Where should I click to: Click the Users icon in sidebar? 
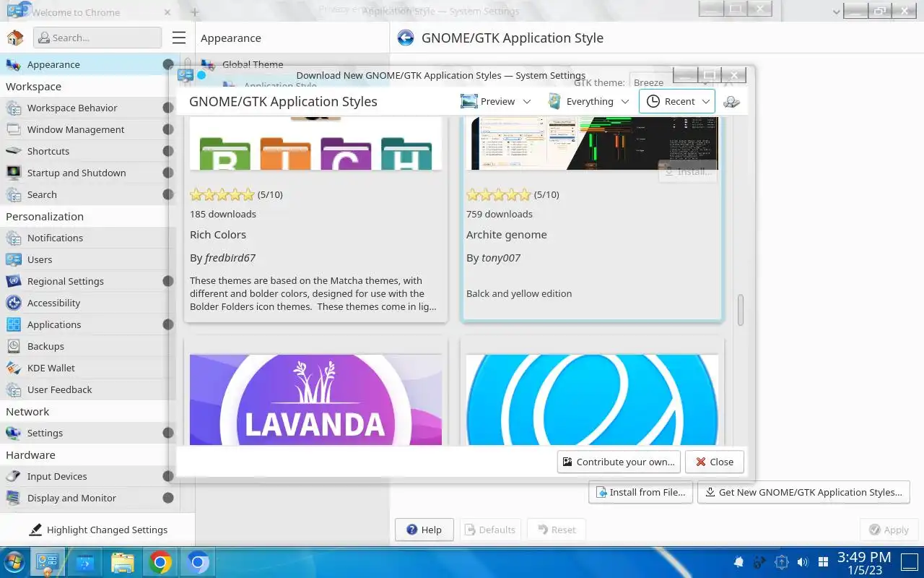pos(13,259)
